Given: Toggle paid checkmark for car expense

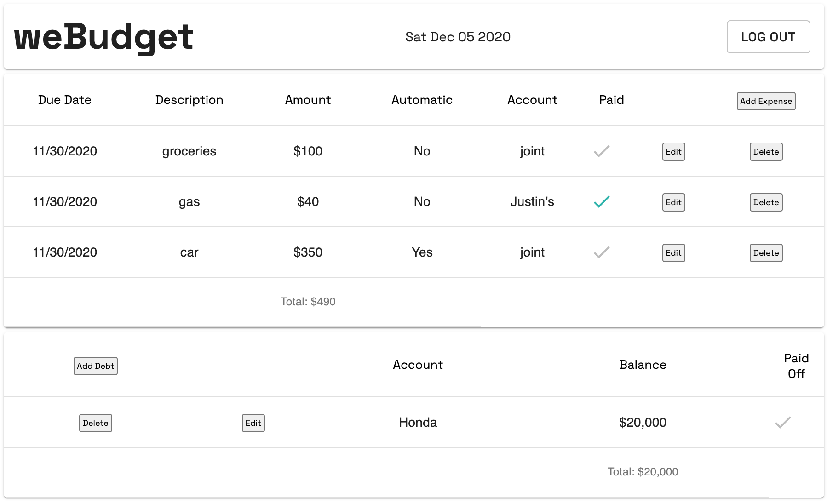Looking at the screenshot, I should (x=602, y=252).
